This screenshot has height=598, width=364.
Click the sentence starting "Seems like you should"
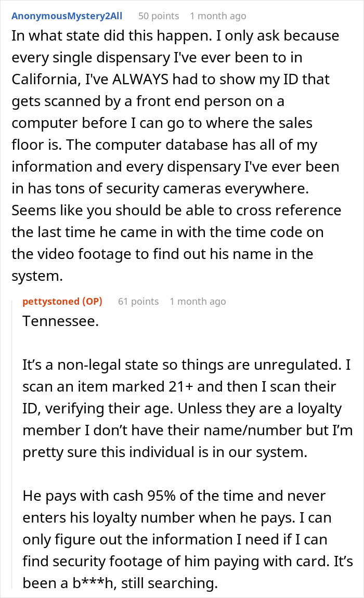(x=168, y=243)
